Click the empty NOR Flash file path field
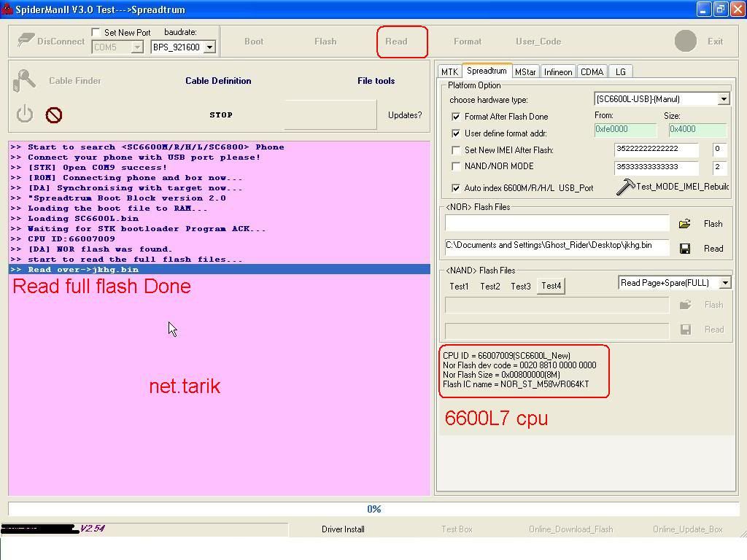Screen dimensions: 747x560 pos(557,223)
